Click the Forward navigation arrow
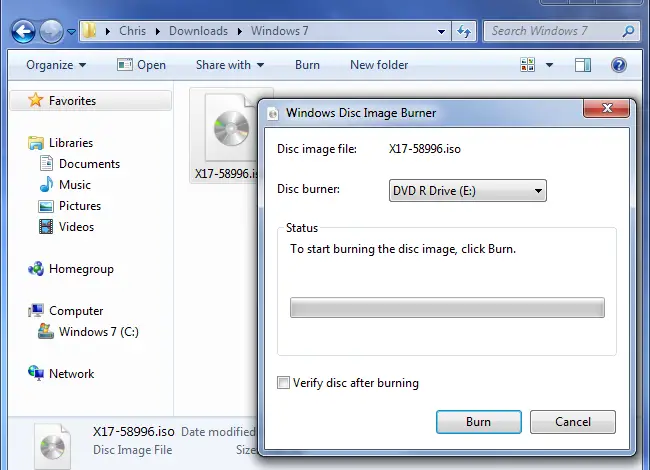The image size is (650, 470). (x=51, y=31)
